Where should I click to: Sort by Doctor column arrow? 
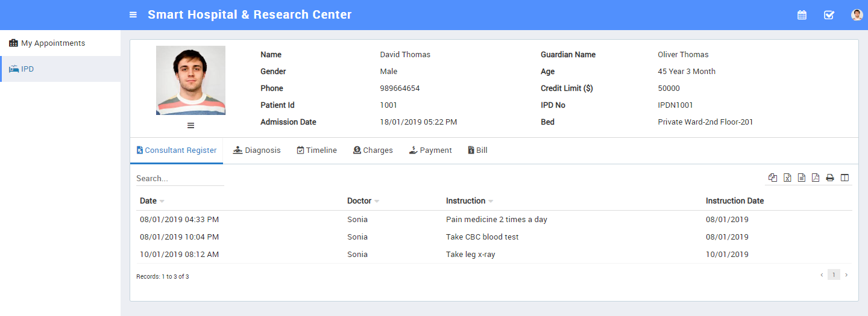[x=377, y=202]
